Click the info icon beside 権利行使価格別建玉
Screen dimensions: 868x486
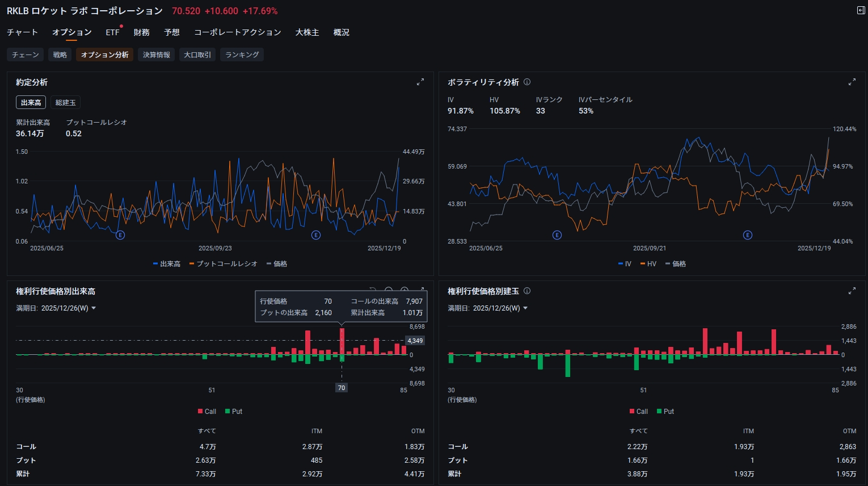[x=527, y=291]
